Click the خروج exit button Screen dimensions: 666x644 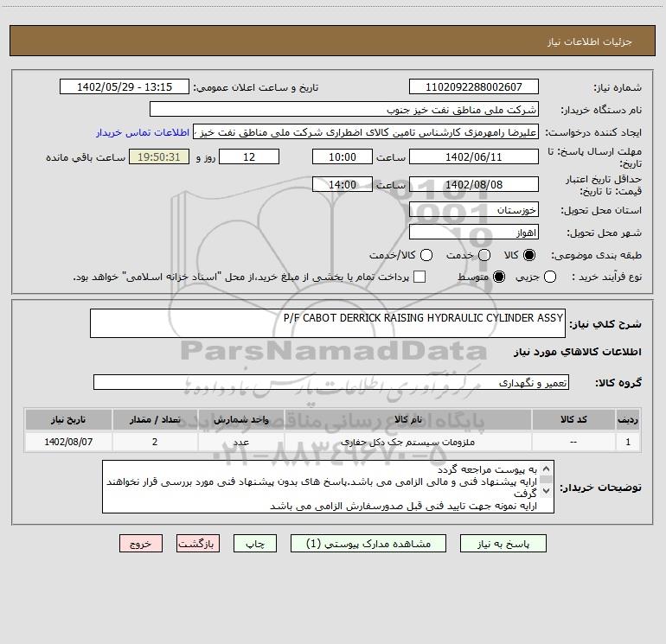pyautogui.click(x=141, y=544)
